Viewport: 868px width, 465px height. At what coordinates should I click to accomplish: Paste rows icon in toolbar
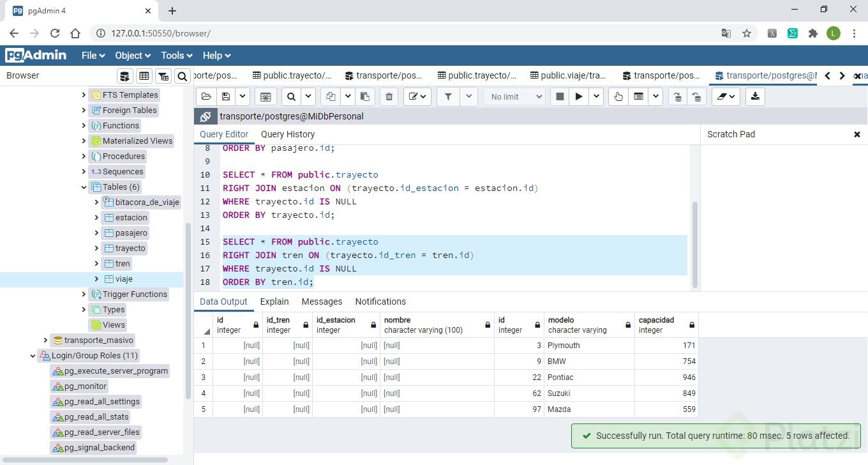365,96
